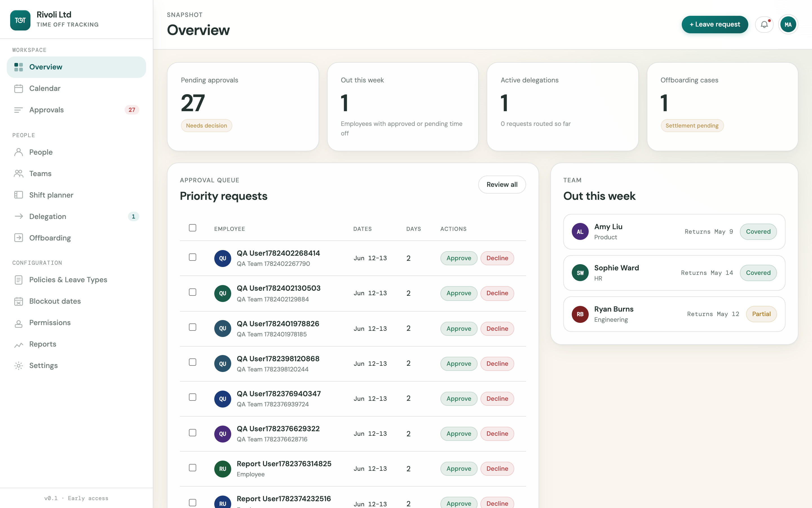
Task: Click Sophie Ward's SW avatar
Action: [580, 273]
